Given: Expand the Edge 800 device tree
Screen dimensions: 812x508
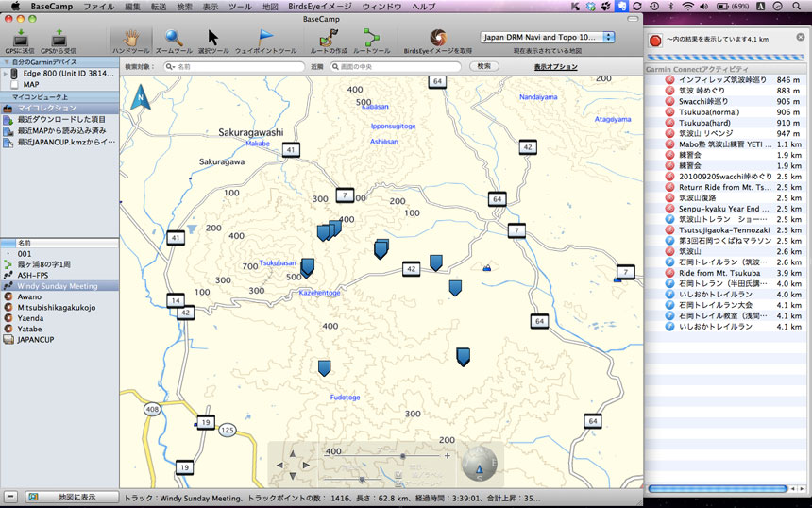Looking at the screenshot, I should (x=6, y=74).
